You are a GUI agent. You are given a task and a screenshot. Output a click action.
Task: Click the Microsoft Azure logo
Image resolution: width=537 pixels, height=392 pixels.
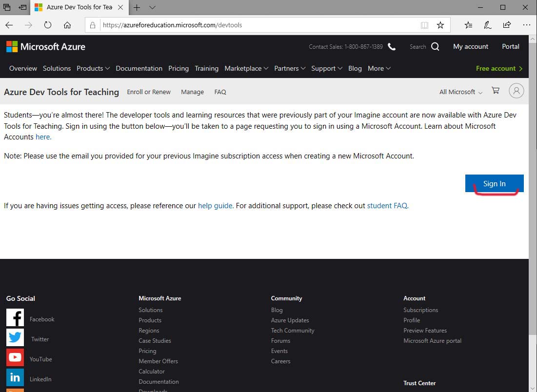(45, 46)
